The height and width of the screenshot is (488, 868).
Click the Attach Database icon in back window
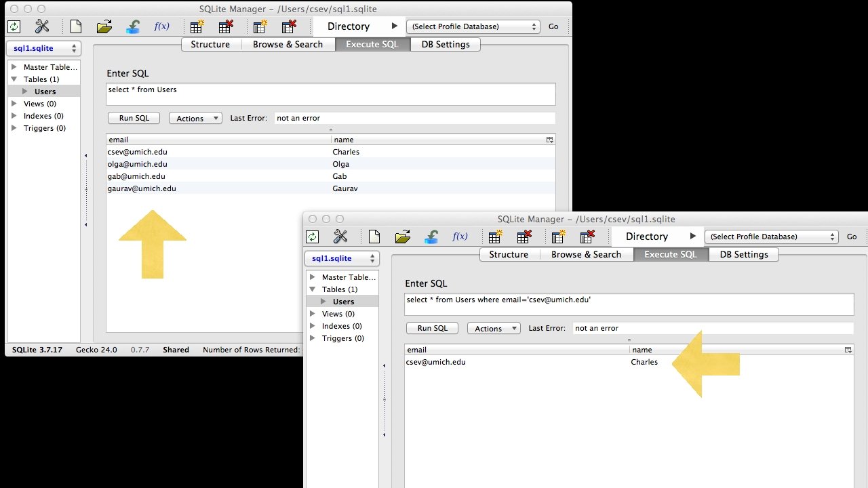(x=133, y=26)
